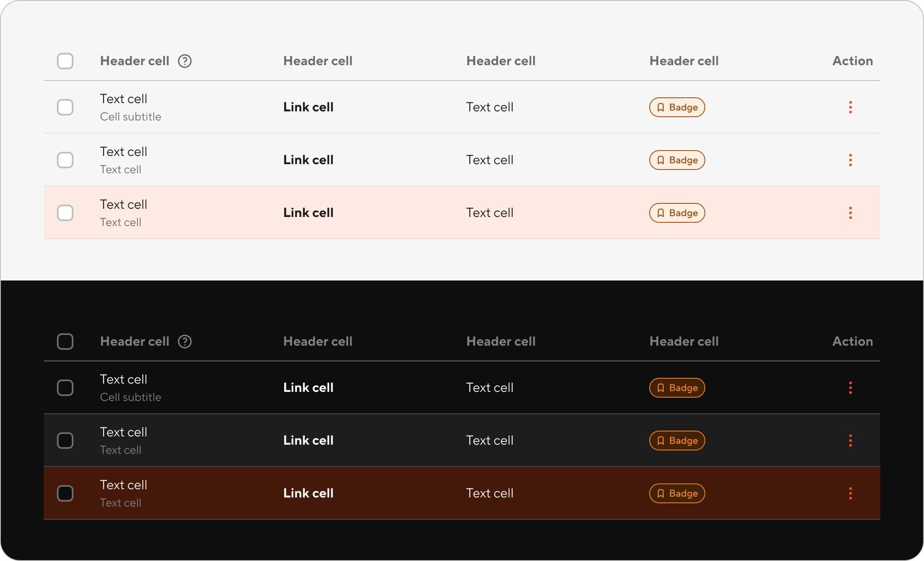Viewport: 924px width, 561px height.
Task: Toggle the select-all checkbox in the light table header
Action: (x=65, y=61)
